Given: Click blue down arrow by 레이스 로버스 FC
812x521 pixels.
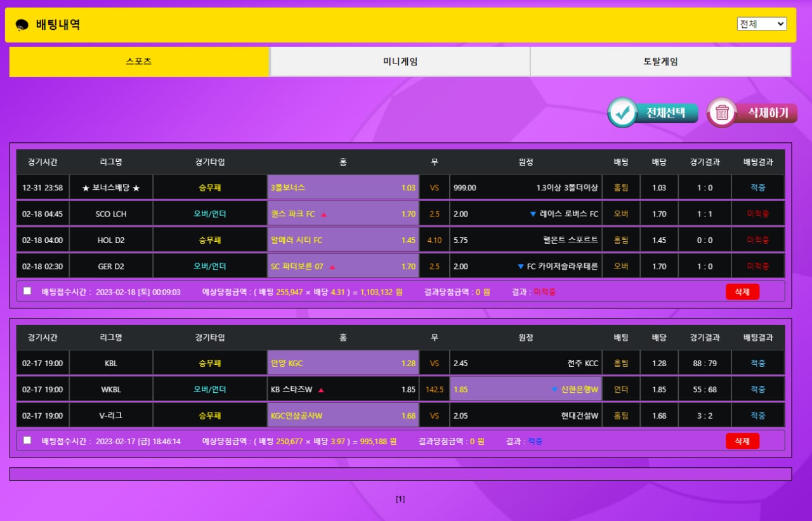Looking at the screenshot, I should [x=533, y=214].
